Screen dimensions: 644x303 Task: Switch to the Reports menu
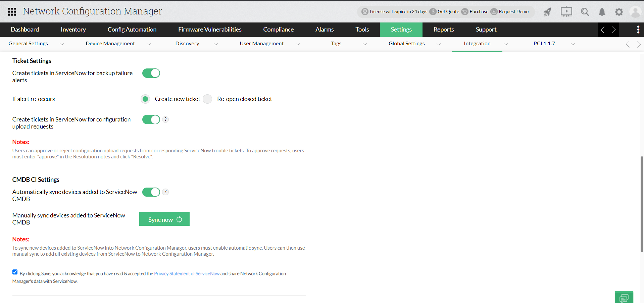coord(443,30)
